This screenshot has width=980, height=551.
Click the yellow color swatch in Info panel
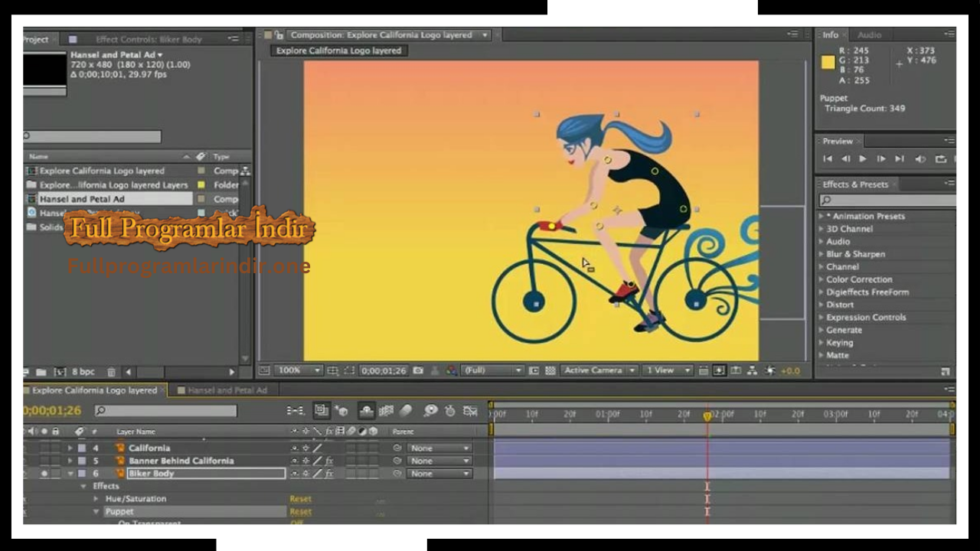(x=828, y=63)
